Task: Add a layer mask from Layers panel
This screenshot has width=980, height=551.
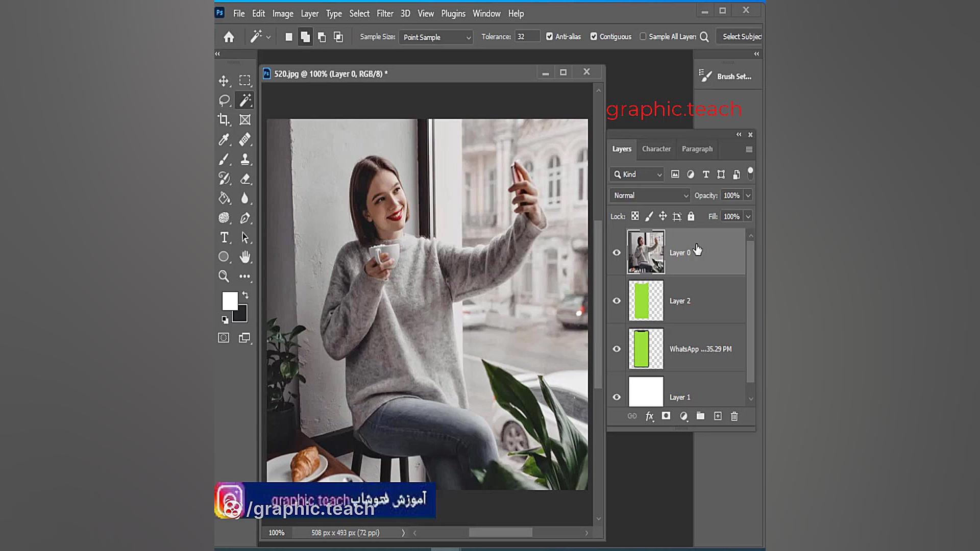Action: pyautogui.click(x=666, y=416)
